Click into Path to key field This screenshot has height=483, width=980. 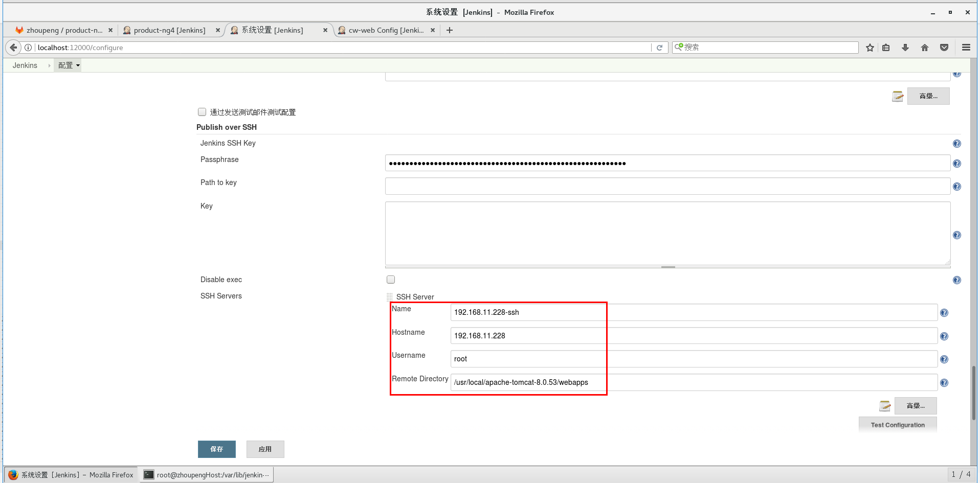[x=667, y=187]
